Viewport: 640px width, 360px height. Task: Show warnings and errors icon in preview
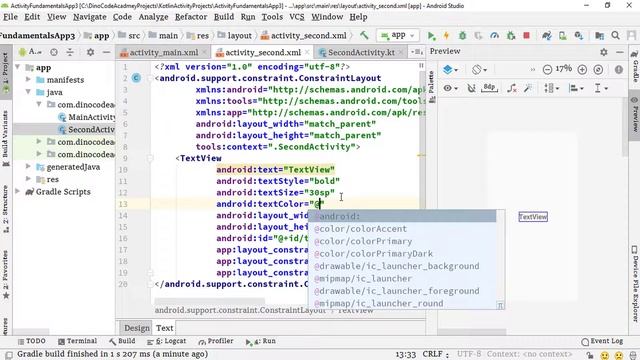click(x=619, y=69)
